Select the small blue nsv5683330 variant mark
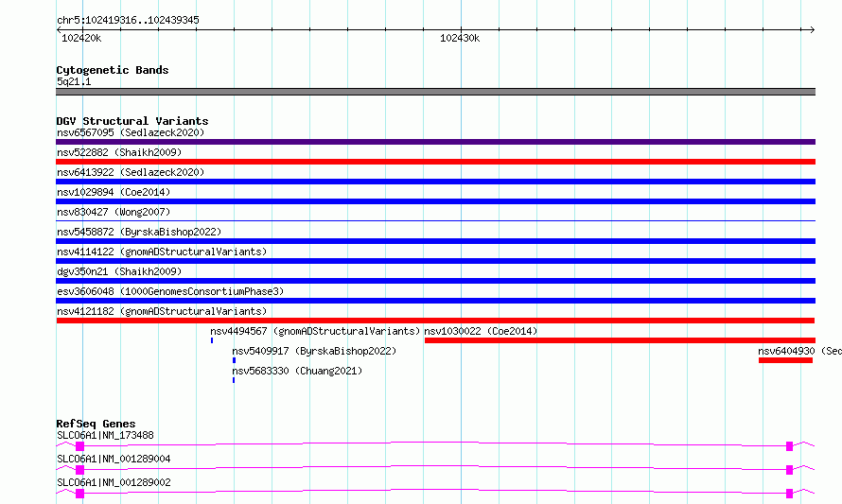The image size is (842, 504). pos(234,380)
